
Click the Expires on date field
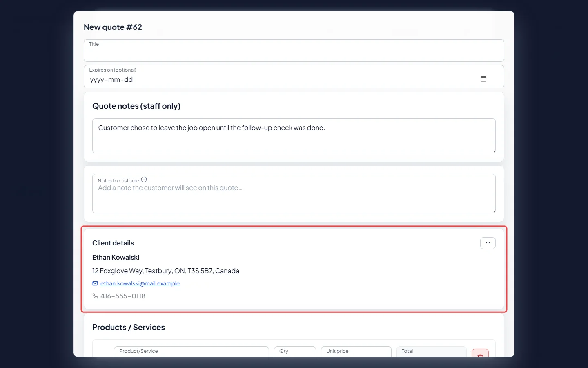click(x=294, y=76)
